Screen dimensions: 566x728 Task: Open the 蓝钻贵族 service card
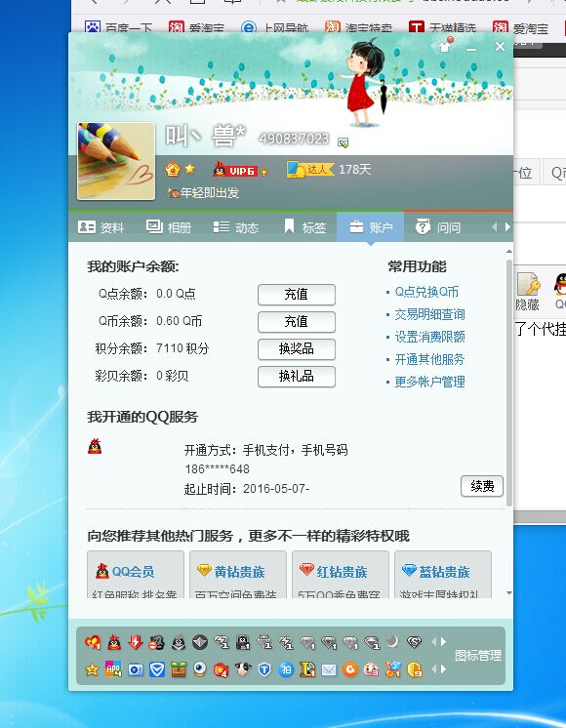(442, 575)
